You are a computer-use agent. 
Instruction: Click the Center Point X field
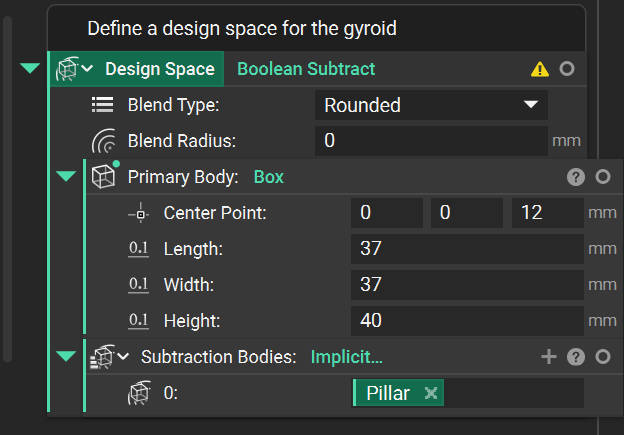386,213
